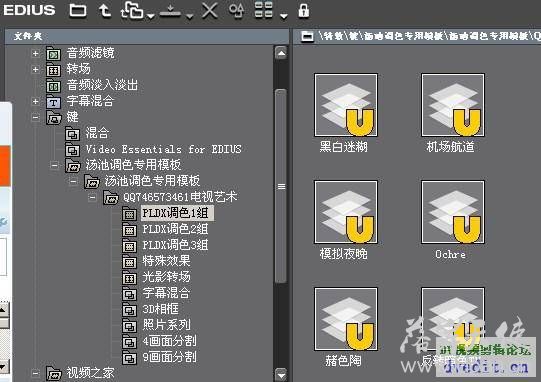Select the 4画面分割 tree item

point(169,341)
